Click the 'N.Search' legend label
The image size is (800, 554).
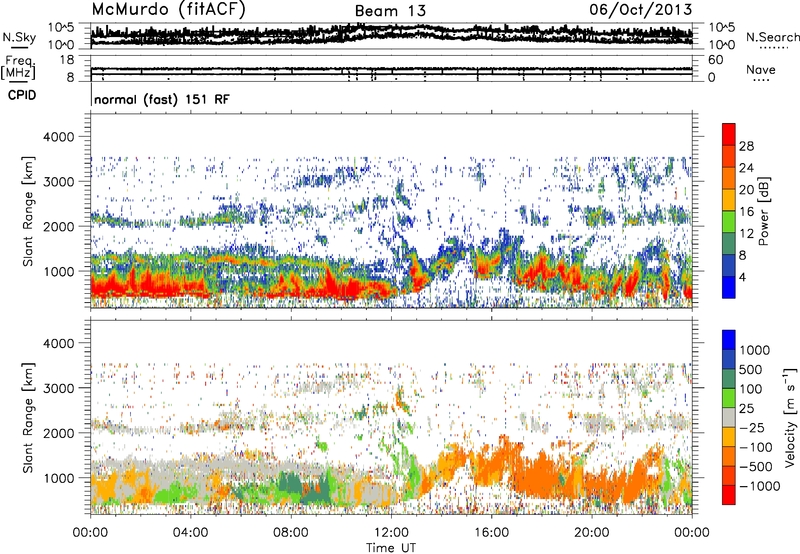[x=772, y=37]
